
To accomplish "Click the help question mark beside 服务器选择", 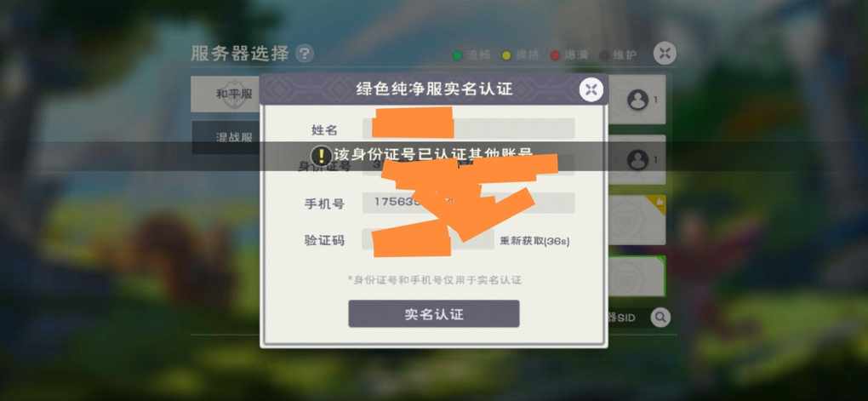I will tap(304, 54).
